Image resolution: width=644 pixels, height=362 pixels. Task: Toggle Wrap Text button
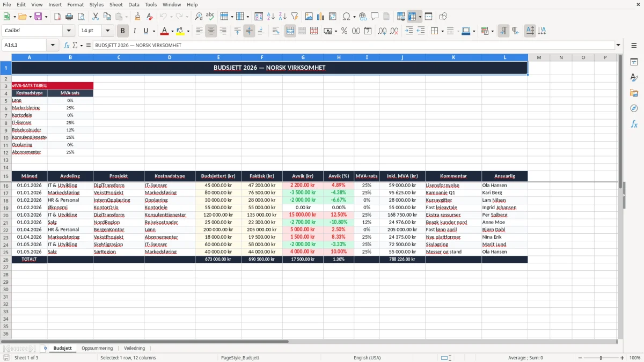[x=276, y=31]
